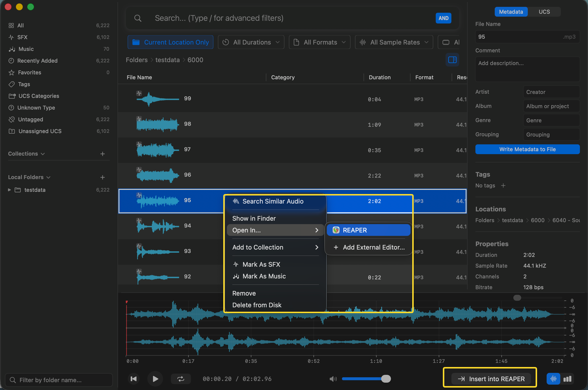The image size is (588, 390).
Task: Choose Remove from context menu
Action: point(275,293)
